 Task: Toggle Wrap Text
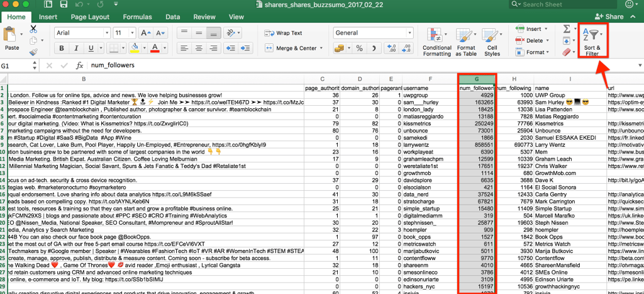pos(284,33)
